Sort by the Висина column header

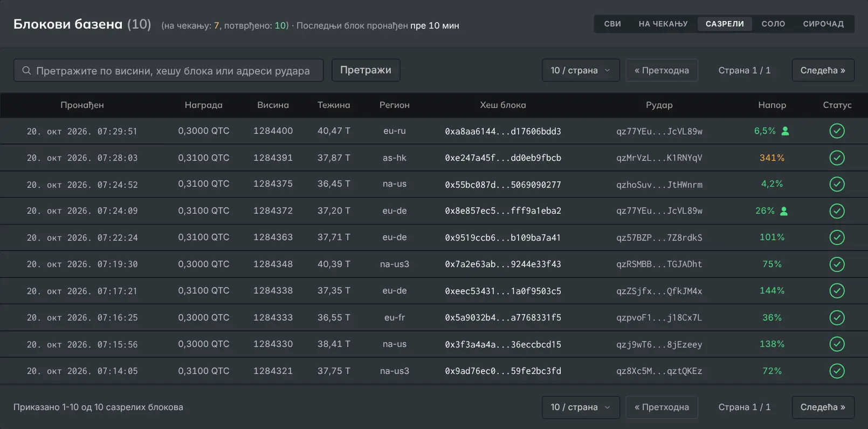[273, 105]
